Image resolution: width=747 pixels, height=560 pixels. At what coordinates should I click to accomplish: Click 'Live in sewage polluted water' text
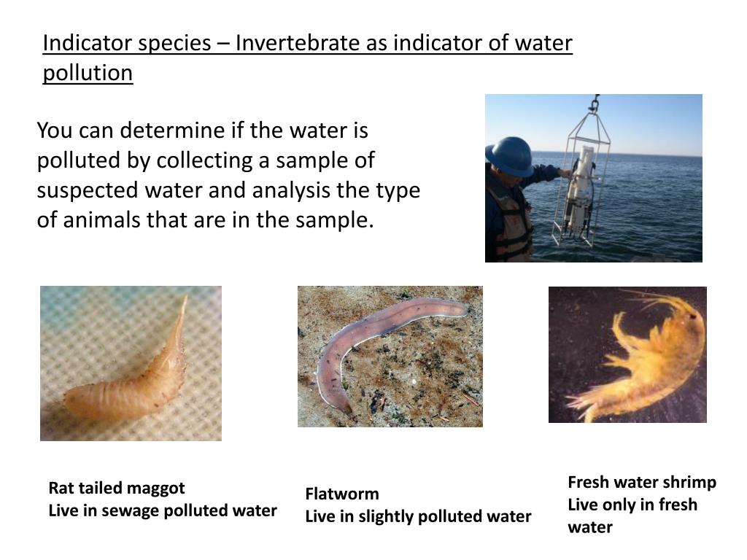pos(163,510)
